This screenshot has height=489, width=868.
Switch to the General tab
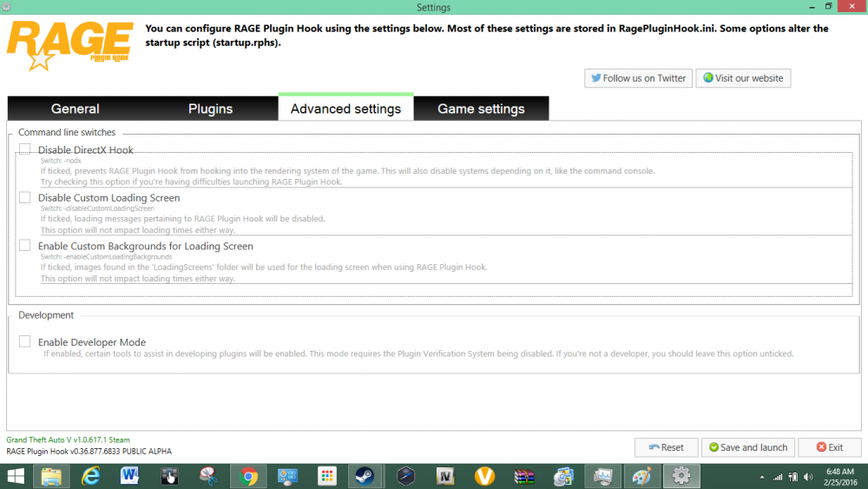76,109
